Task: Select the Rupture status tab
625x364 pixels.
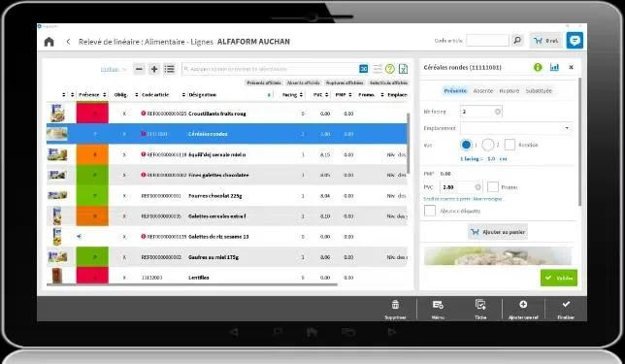Action: pos(509,91)
